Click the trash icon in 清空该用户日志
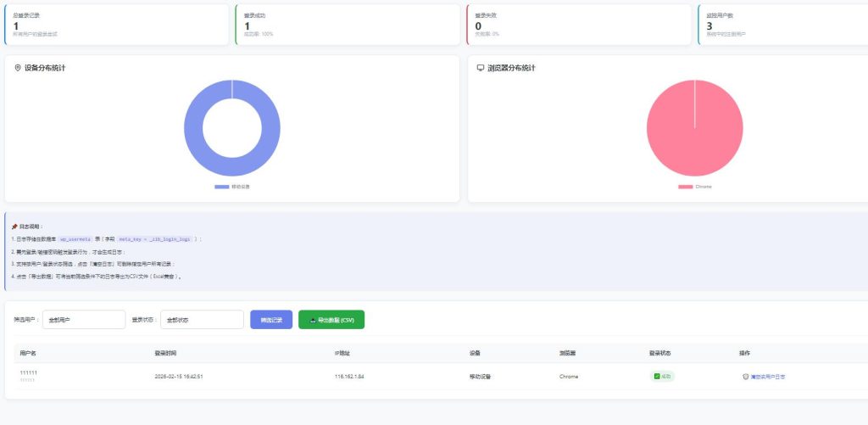The width and height of the screenshot is (868, 425). pyautogui.click(x=745, y=376)
